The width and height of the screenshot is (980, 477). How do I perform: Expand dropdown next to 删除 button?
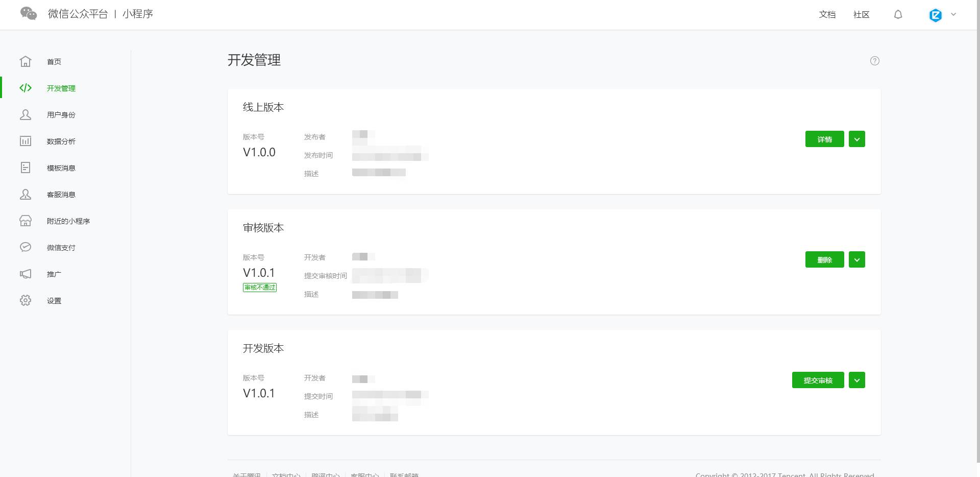pos(857,259)
